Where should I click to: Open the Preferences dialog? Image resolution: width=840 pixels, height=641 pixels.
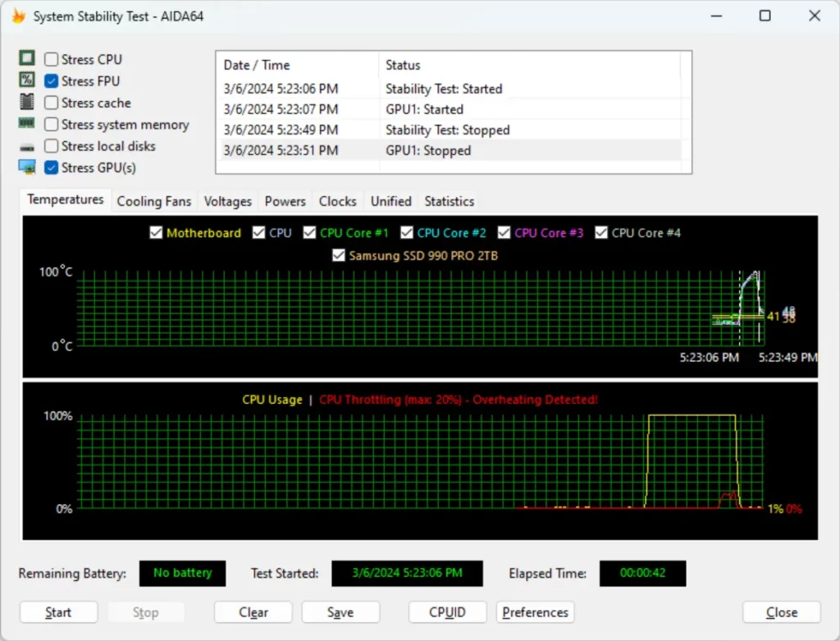pos(535,612)
